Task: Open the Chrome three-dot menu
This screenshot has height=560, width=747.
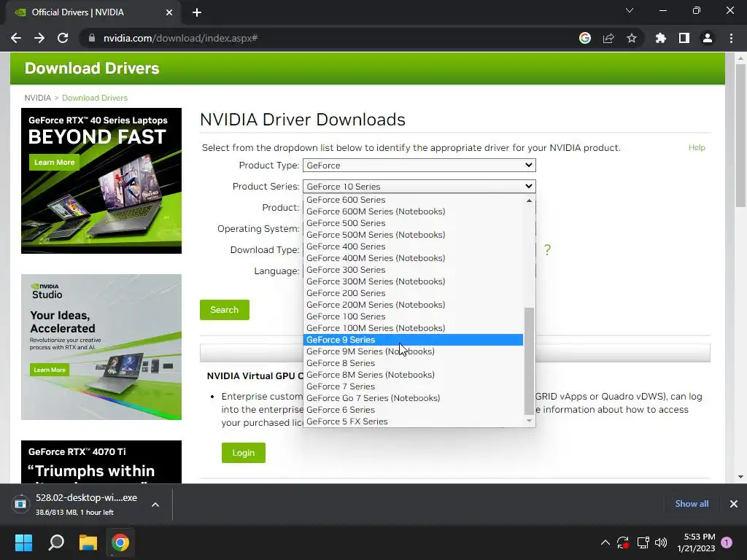Action: coord(731,38)
